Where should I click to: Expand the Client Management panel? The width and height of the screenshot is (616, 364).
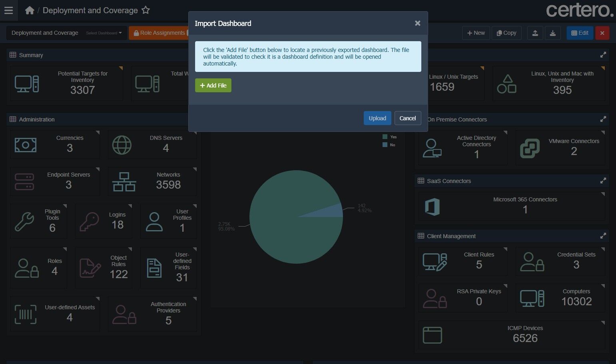click(603, 236)
